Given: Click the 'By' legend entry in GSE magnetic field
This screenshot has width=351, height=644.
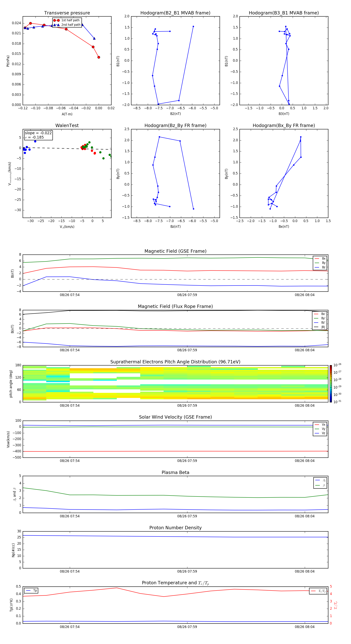Looking at the screenshot, I should coord(320,263).
